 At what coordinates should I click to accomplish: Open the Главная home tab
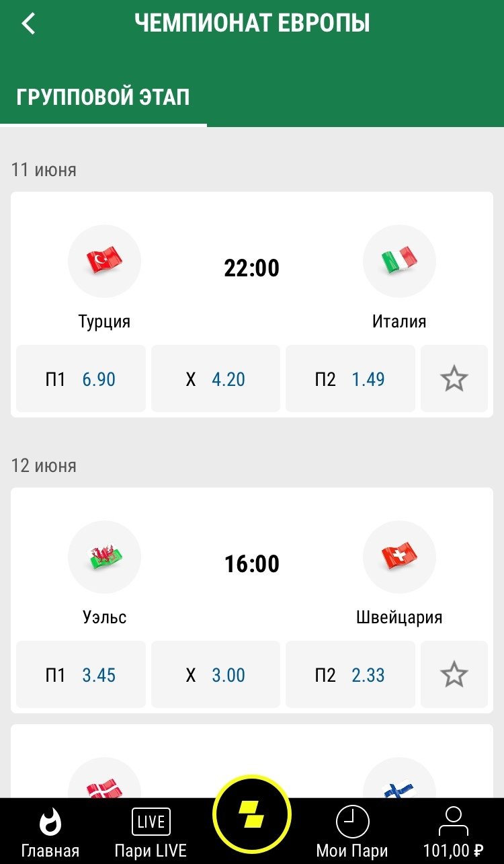(50, 832)
